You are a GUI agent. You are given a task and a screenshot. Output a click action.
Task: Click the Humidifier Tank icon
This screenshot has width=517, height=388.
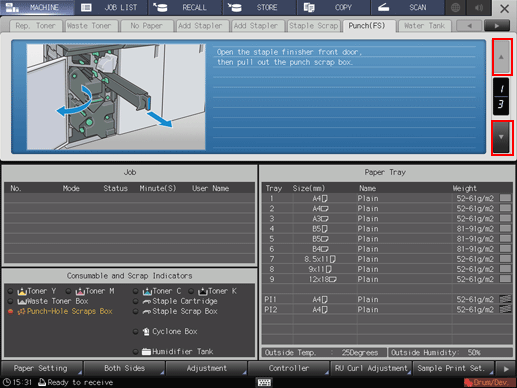pos(146,352)
